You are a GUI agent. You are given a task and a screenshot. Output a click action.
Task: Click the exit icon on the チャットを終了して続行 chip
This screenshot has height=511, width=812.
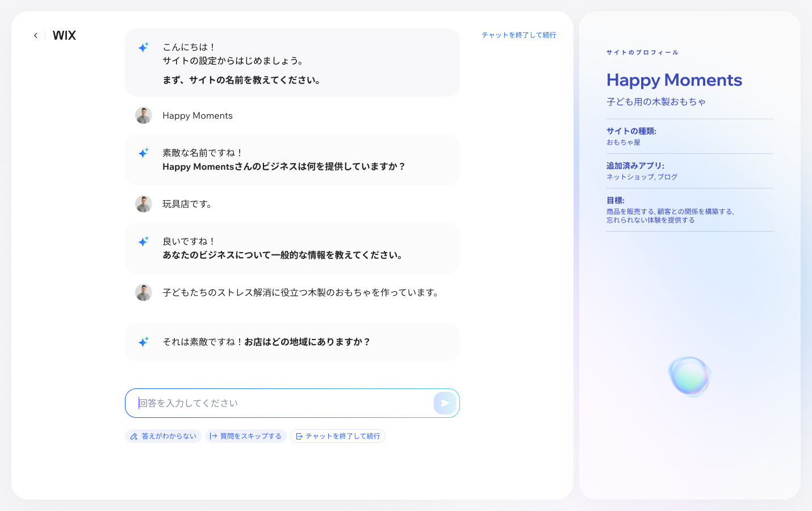click(298, 436)
